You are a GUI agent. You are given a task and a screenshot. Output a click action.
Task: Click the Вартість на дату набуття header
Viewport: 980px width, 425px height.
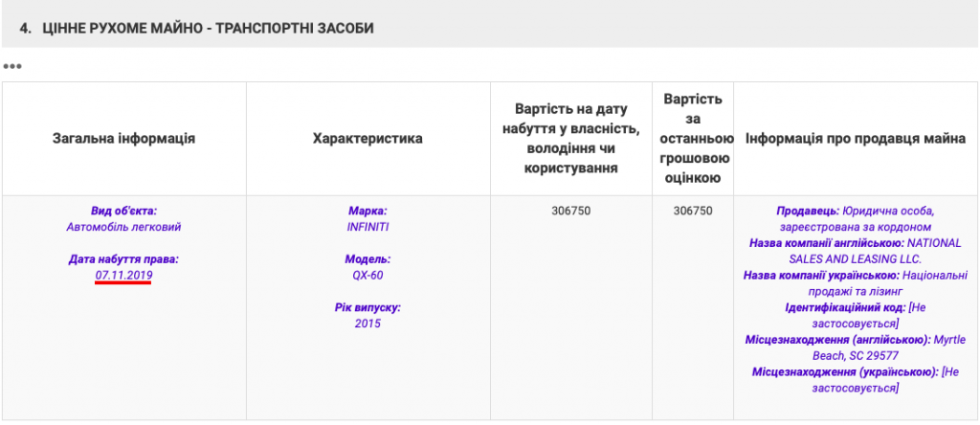pyautogui.click(x=570, y=139)
